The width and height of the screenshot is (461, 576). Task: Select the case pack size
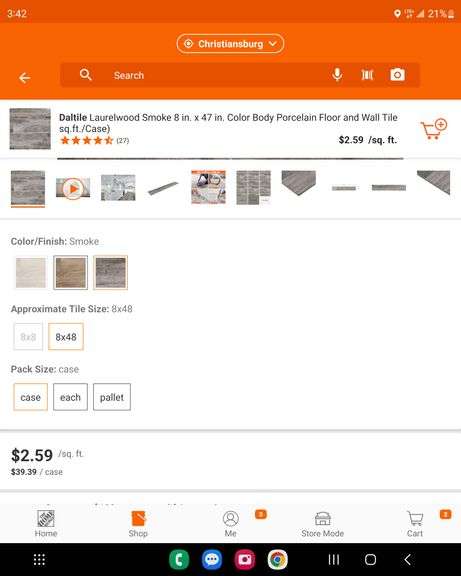(30, 397)
